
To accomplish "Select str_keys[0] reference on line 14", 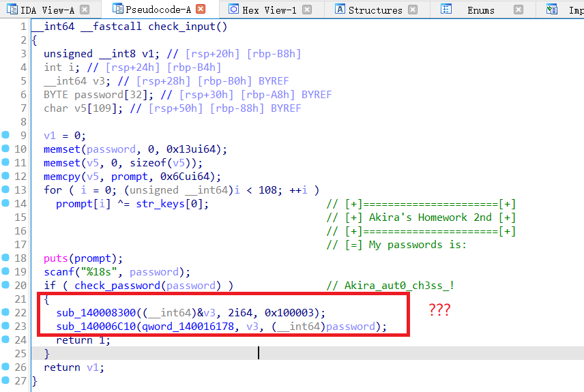I will point(169,204).
